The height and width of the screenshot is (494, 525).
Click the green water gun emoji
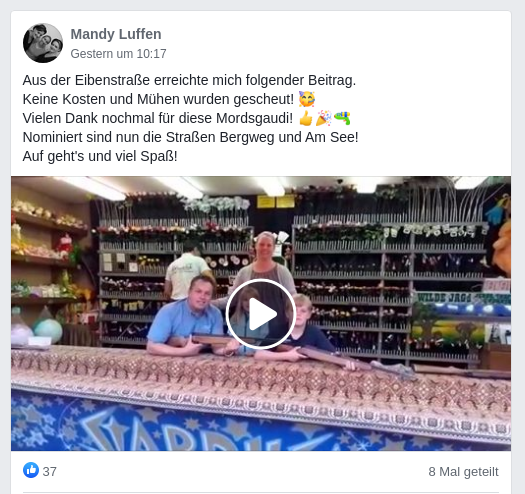[342, 118]
